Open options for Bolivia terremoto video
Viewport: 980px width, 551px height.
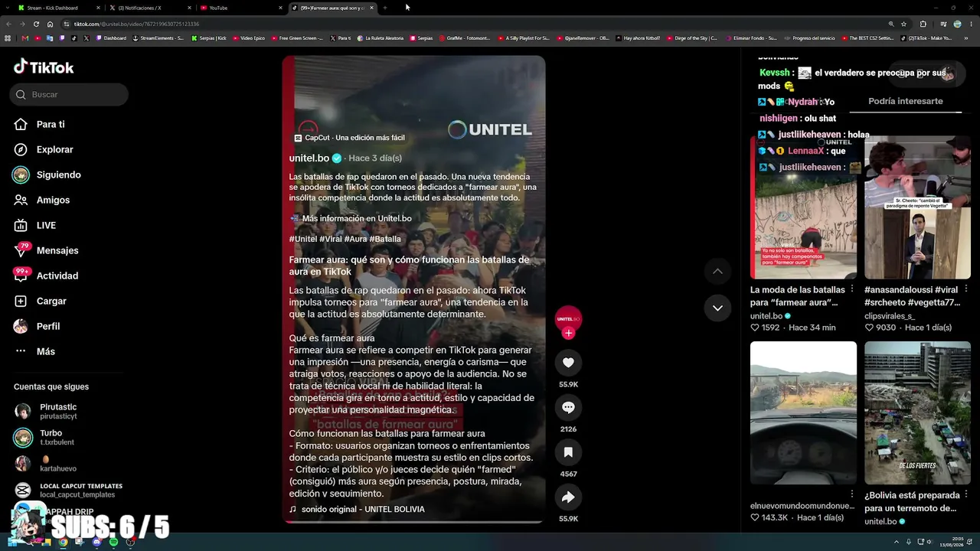point(965,494)
